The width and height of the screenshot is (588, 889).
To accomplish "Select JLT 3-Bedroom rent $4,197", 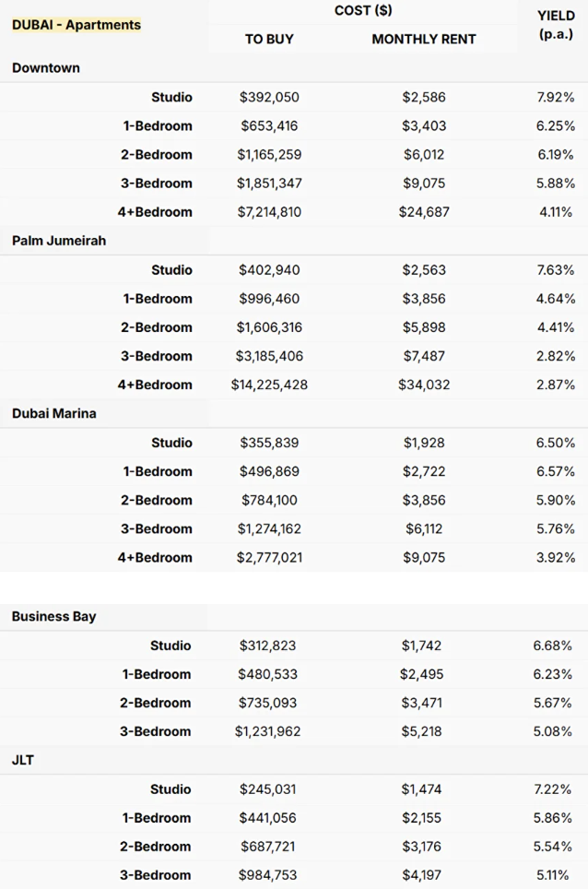I will coord(421,875).
